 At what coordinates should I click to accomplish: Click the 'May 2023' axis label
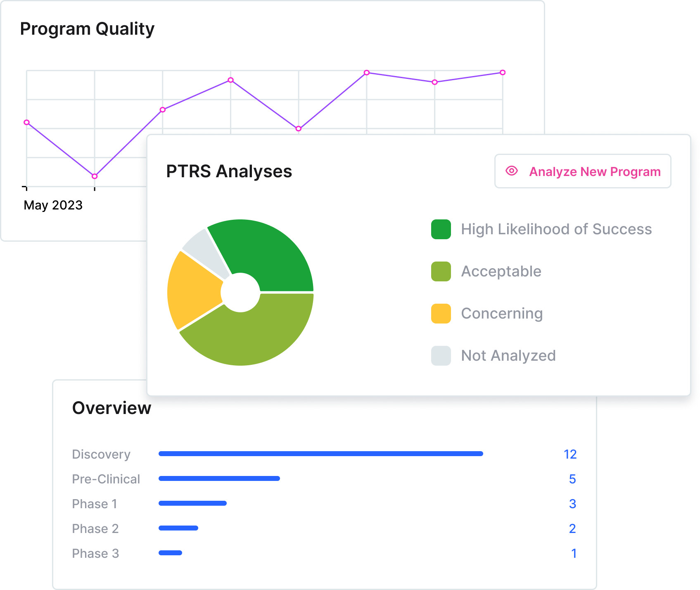pyautogui.click(x=53, y=205)
